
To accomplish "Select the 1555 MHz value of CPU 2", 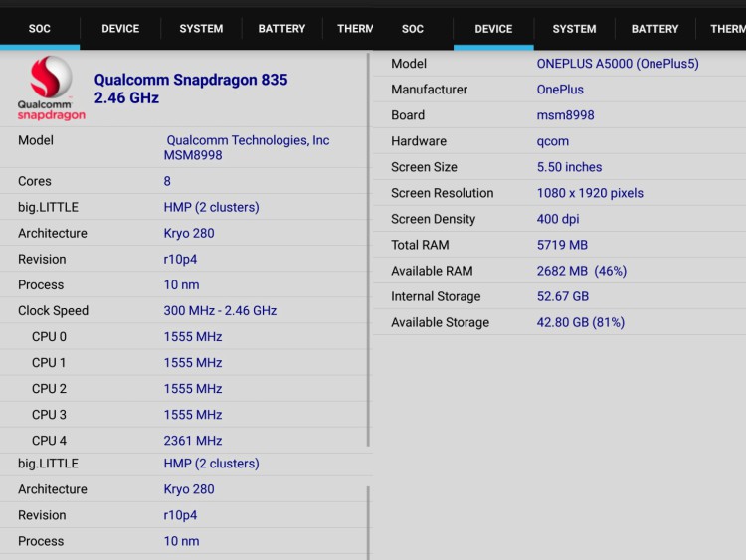I will [x=193, y=389].
